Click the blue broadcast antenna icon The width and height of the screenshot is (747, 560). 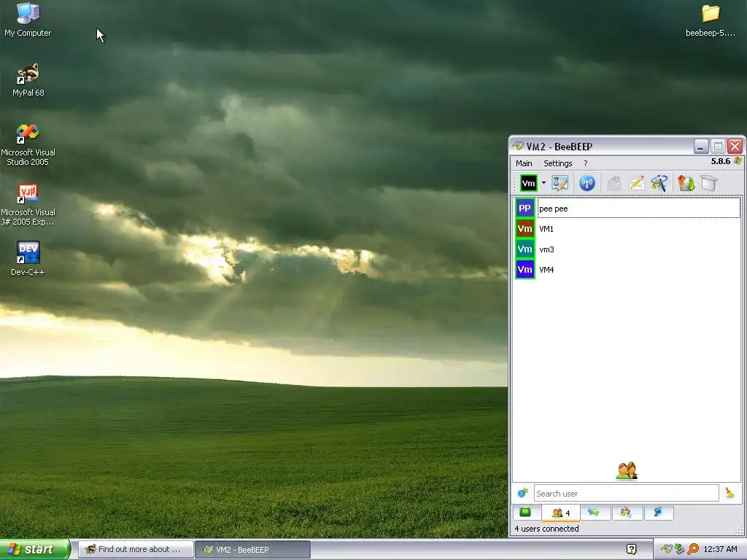pos(587,183)
